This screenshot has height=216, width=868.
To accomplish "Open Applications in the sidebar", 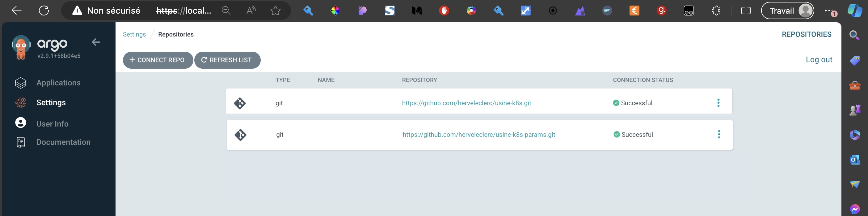I will coord(58,83).
